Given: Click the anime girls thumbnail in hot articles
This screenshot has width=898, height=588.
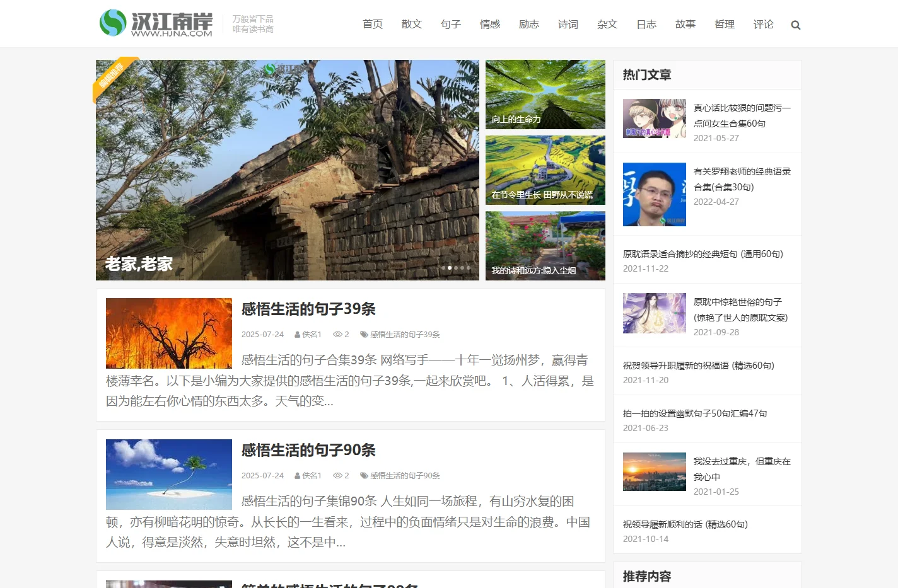Looking at the screenshot, I should click(655, 118).
